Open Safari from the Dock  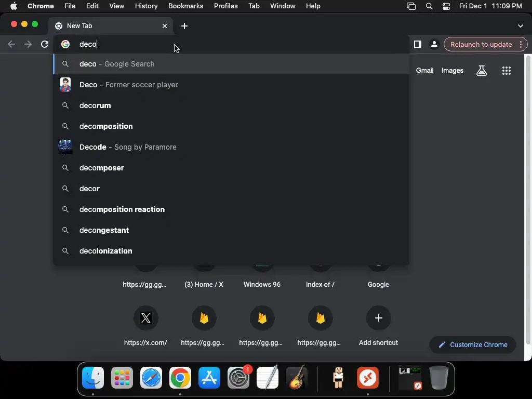pyautogui.click(x=151, y=378)
